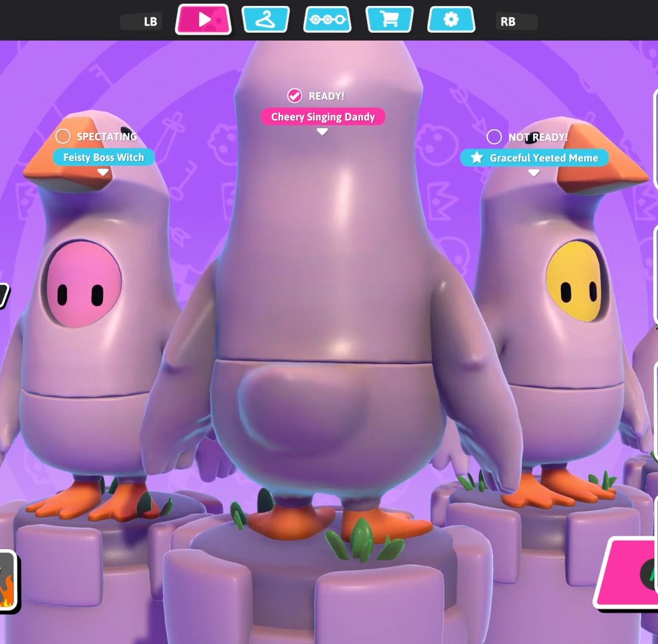
Task: Open the Season Pass tab with three linked circles
Action: 327,19
